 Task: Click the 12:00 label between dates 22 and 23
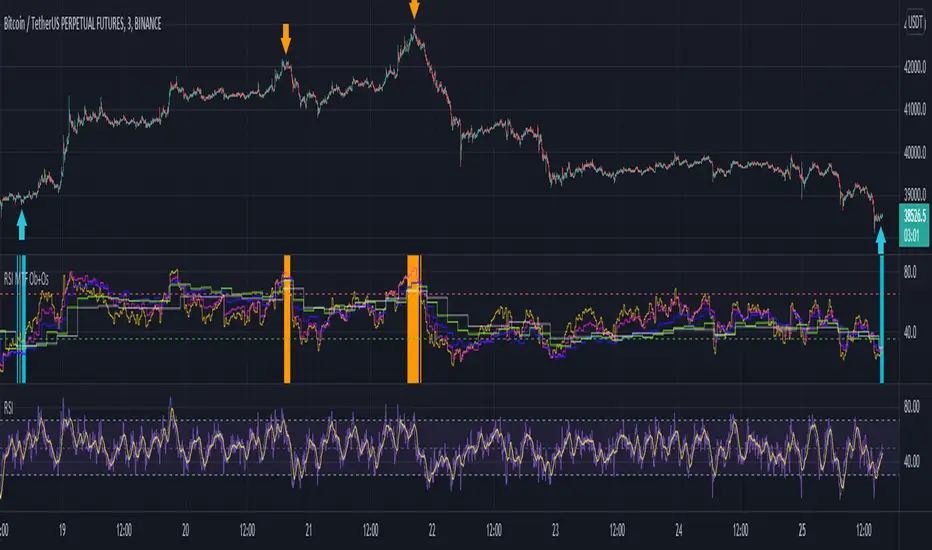493,530
